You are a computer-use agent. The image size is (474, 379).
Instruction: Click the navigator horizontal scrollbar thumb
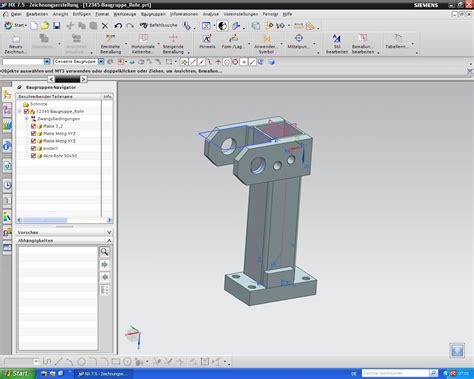pyautogui.click(x=45, y=220)
